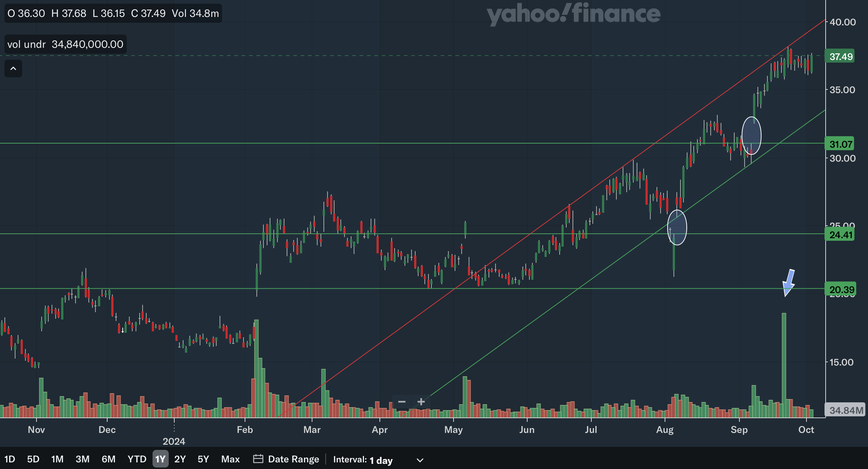Switch to the 2Y range
868x469 pixels.
point(180,459)
